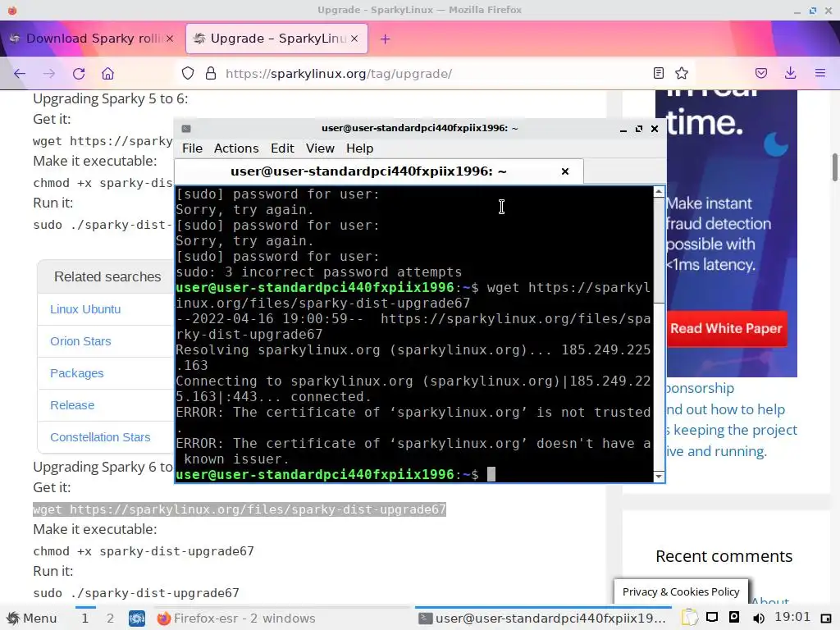
Task: Open the Firefox-esr 2 windows taskbar entry
Action: coord(235,619)
